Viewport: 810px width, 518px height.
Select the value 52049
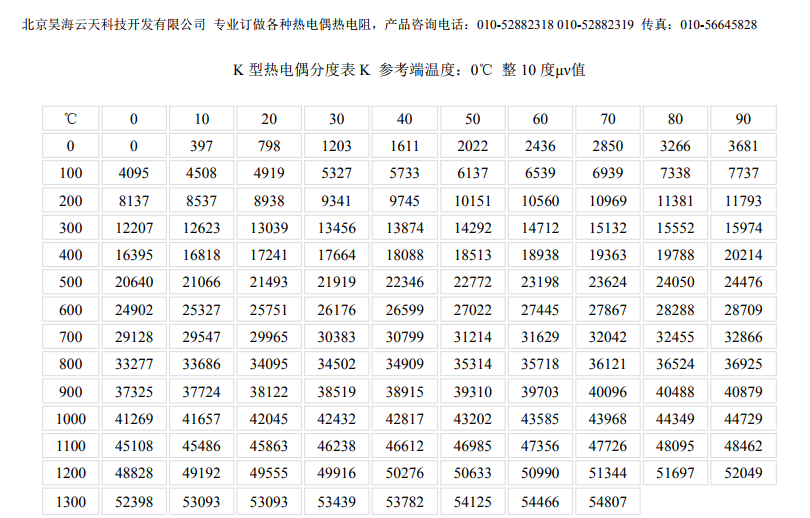(743, 473)
